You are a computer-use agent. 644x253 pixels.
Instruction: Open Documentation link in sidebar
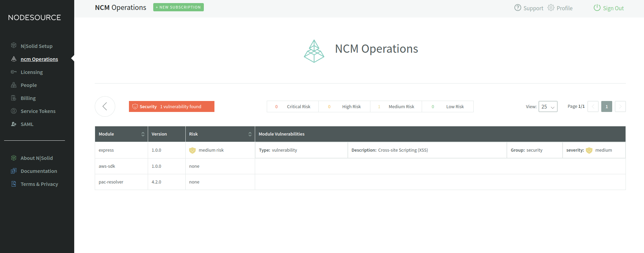pos(39,171)
